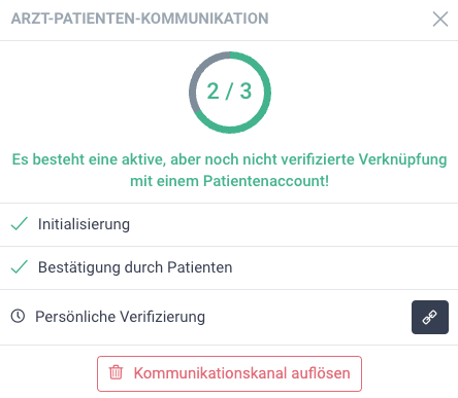The height and width of the screenshot is (398, 458).
Task: Click the word Verknüpfung in status message
Action: [403, 159]
